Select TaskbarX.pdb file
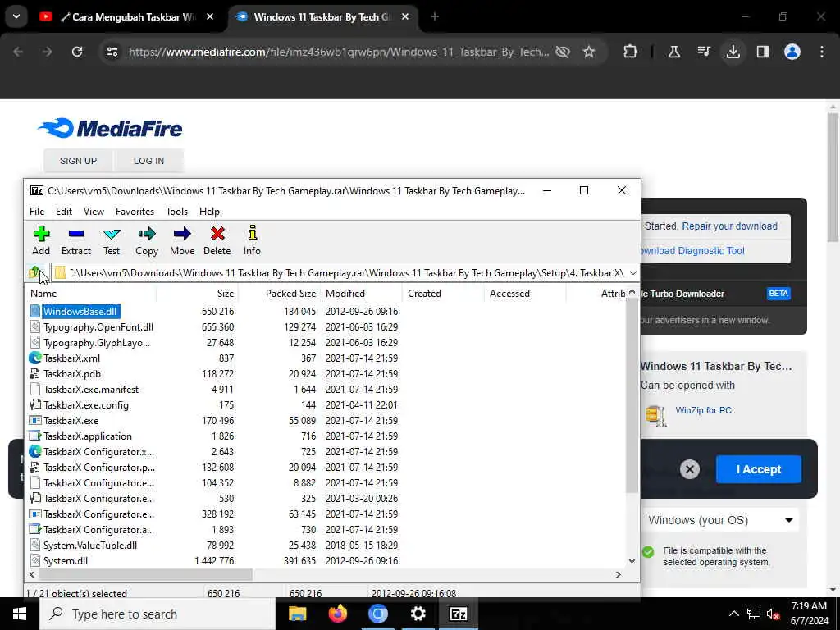 (x=72, y=374)
